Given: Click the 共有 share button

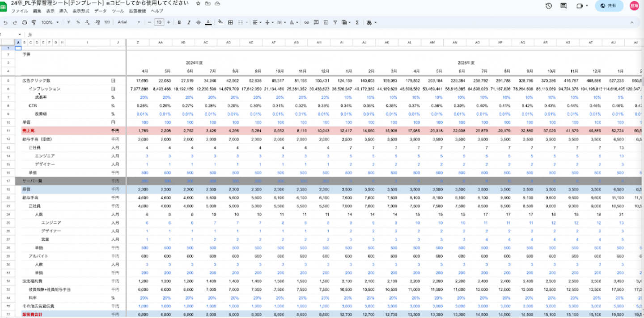Looking at the screenshot, I should tap(609, 6).
